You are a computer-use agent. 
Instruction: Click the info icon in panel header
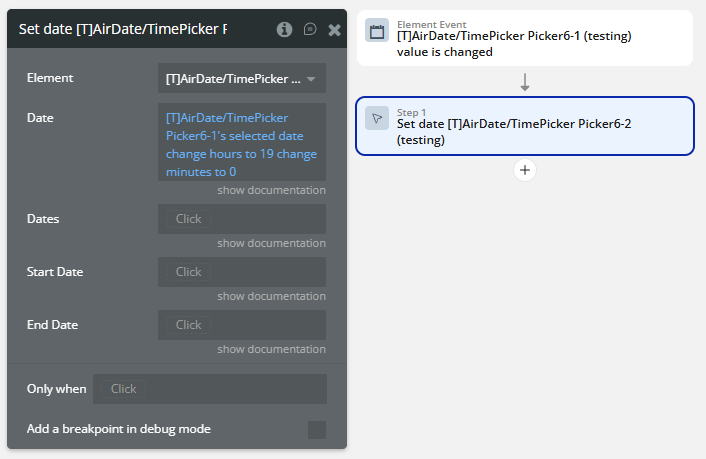pos(285,30)
